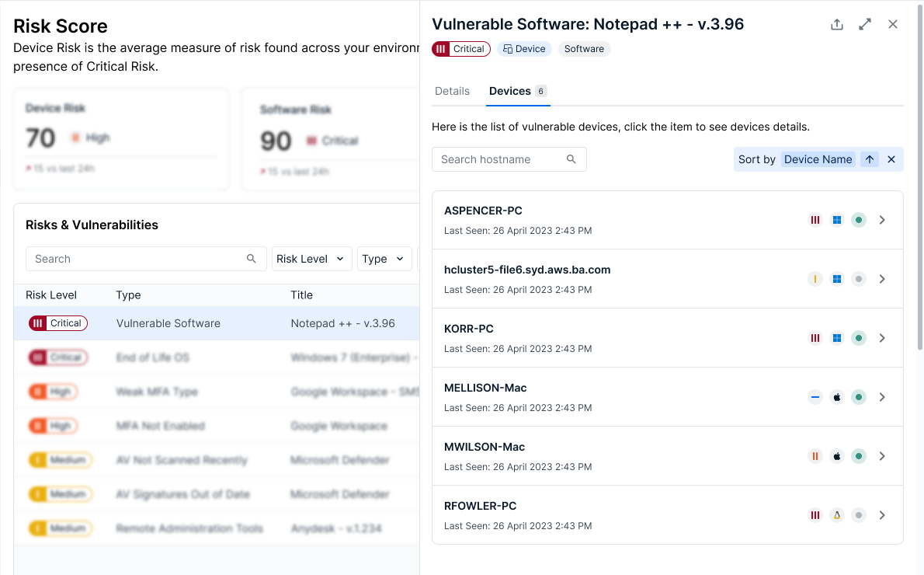This screenshot has height=575, width=924.
Task: Click Windows OS icon for KORR-PC
Action: [837, 338]
